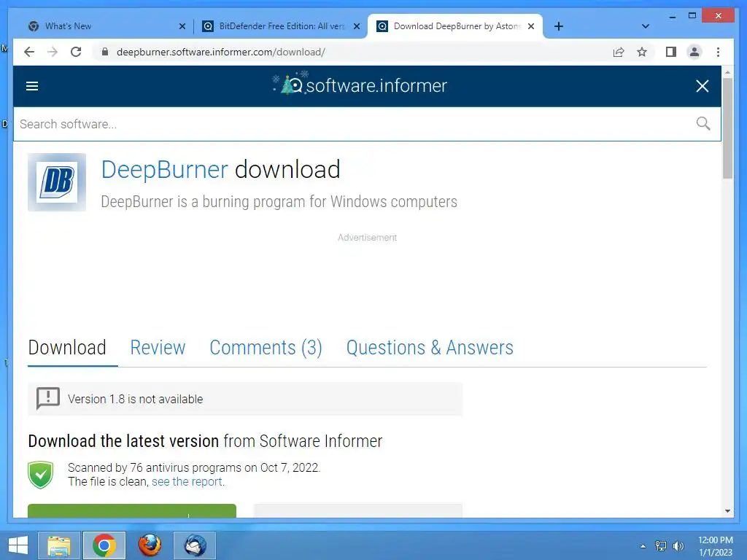Minimize the Chrome window

coord(672,17)
